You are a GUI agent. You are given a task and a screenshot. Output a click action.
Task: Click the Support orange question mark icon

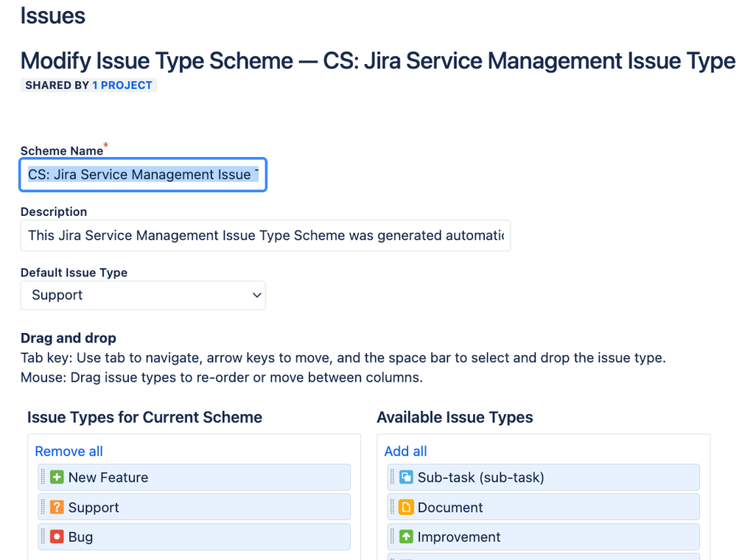click(57, 507)
